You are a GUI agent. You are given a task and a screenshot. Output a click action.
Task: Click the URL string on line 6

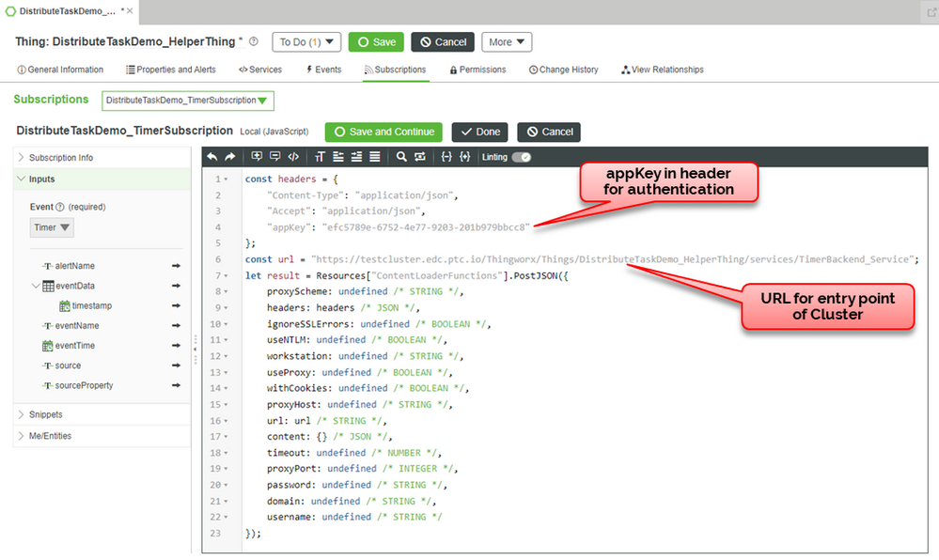click(613, 259)
